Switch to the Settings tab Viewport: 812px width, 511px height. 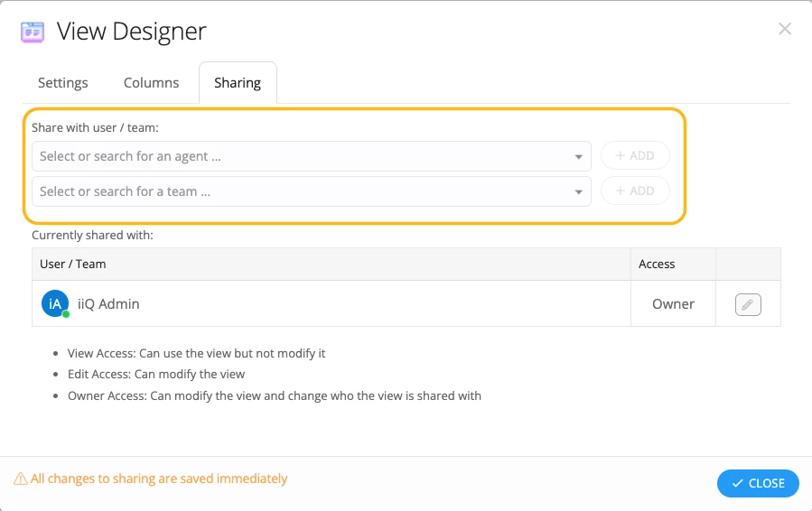click(x=63, y=83)
